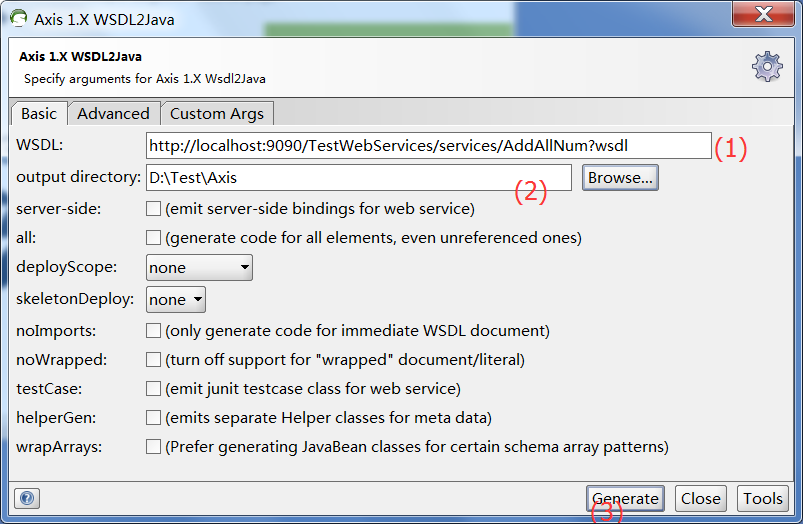Expand the skeletonDeploy dropdown
The height and width of the screenshot is (524, 803).
pyautogui.click(x=176, y=299)
